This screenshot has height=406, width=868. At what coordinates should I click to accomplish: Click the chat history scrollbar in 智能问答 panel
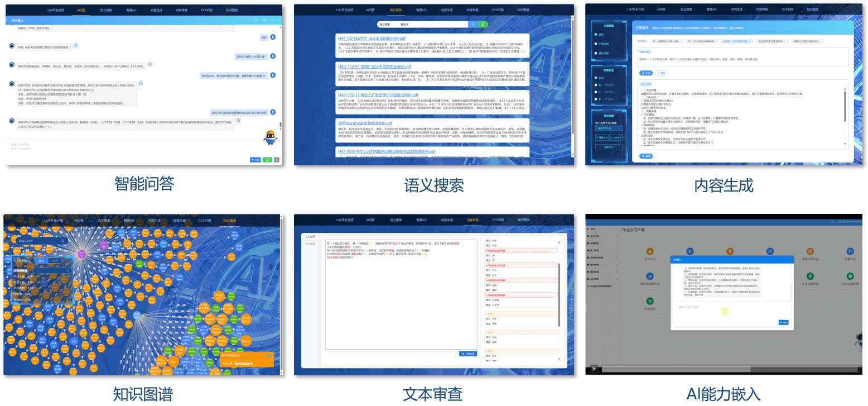point(281,125)
